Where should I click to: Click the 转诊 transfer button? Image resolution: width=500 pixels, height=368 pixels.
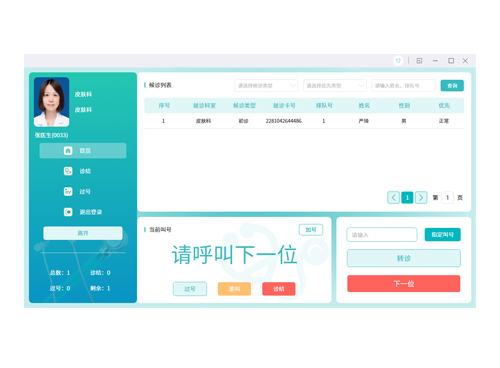pos(404,258)
